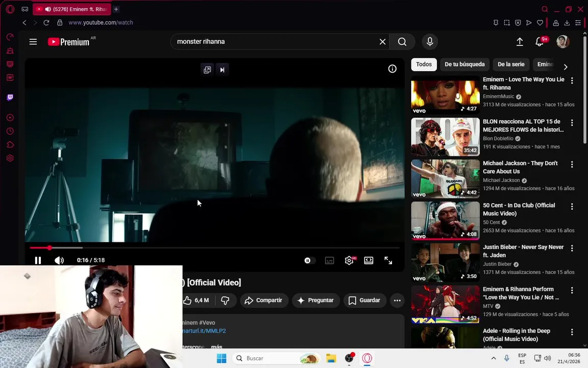Open more actions ellipsis under video
The width and height of the screenshot is (588, 368).
[x=397, y=301]
